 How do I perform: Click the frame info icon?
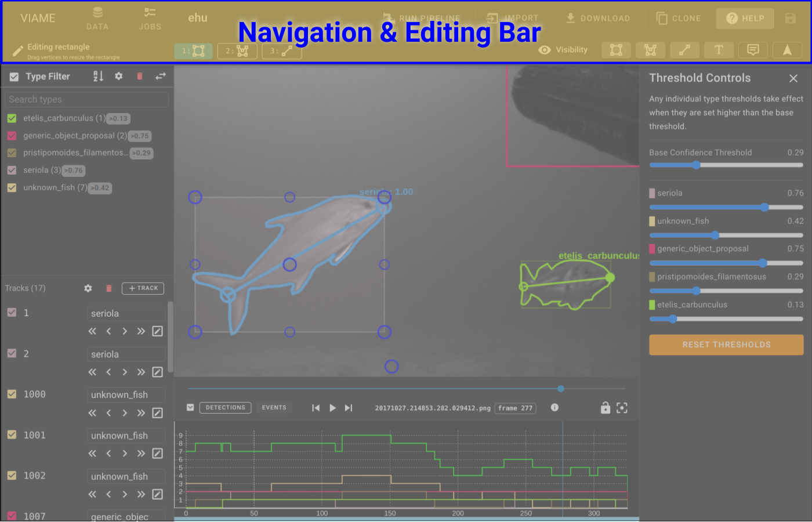tap(554, 408)
